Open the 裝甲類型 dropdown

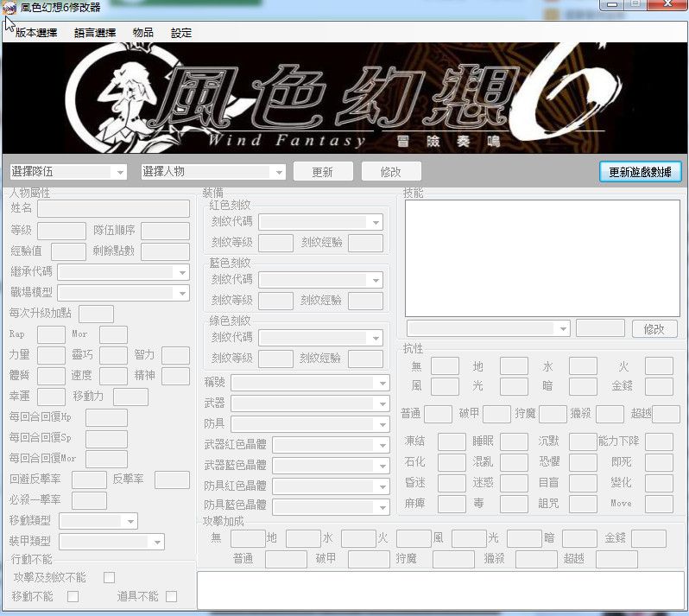[x=111, y=542]
